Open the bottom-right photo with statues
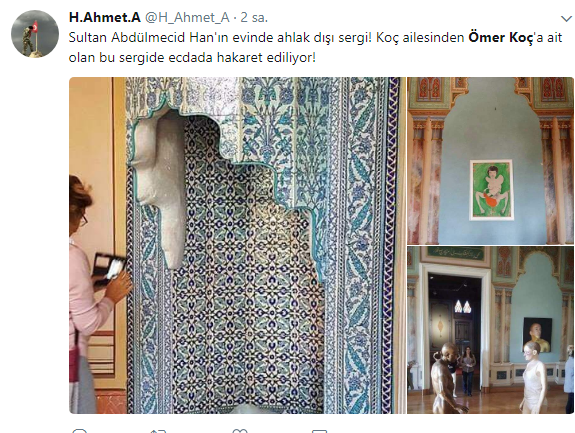The height and width of the screenshot is (433, 575). coord(490,330)
